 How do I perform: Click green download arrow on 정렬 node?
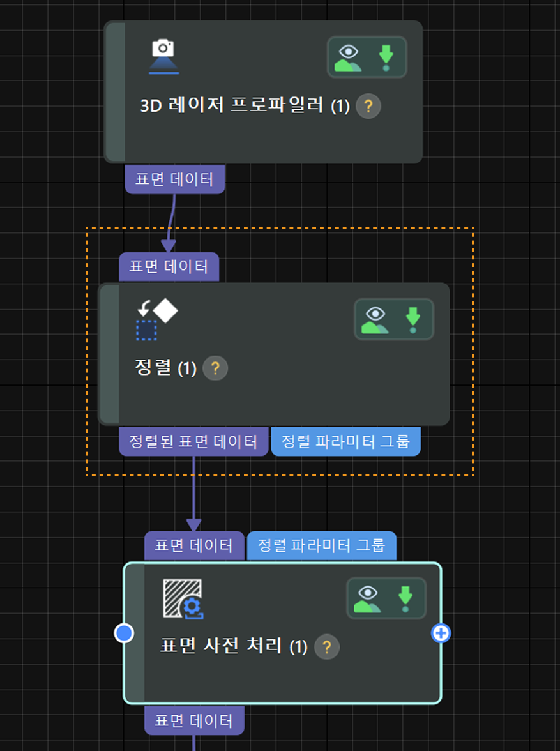click(413, 320)
